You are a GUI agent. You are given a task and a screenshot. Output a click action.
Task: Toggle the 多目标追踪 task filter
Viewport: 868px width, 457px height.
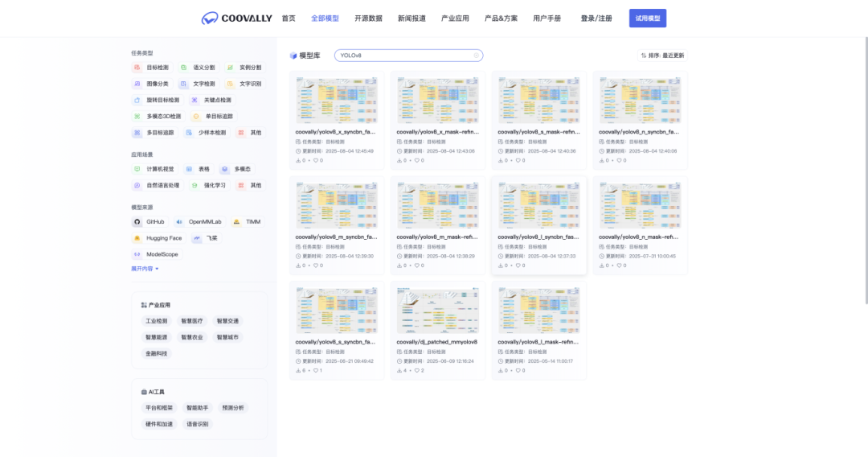pyautogui.click(x=154, y=133)
